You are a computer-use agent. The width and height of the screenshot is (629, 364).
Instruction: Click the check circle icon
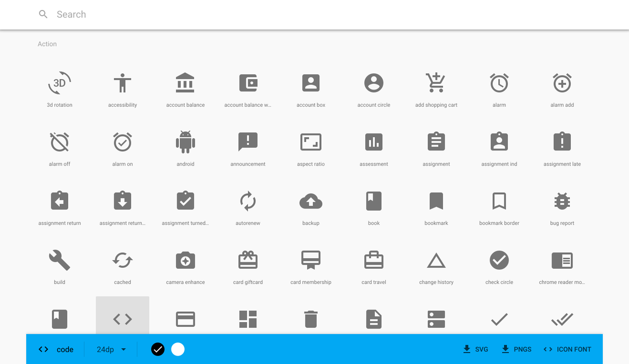coord(499,260)
